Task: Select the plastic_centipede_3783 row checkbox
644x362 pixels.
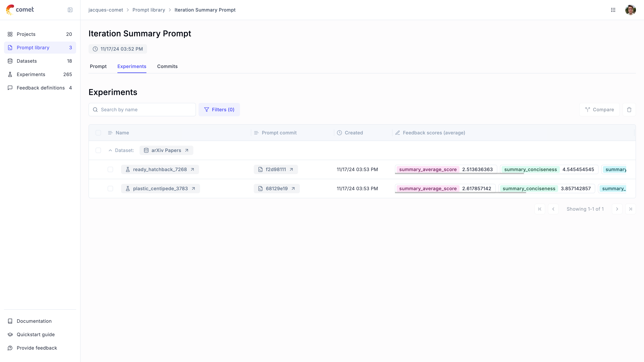Action: click(110, 189)
